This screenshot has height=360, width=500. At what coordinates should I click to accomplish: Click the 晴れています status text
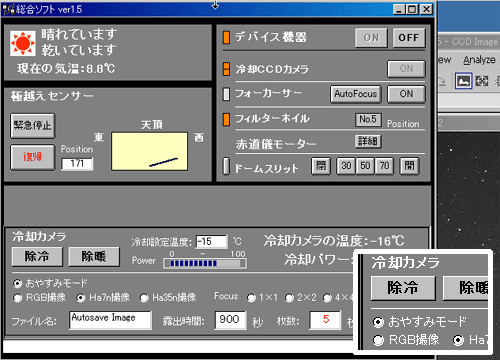(x=79, y=35)
